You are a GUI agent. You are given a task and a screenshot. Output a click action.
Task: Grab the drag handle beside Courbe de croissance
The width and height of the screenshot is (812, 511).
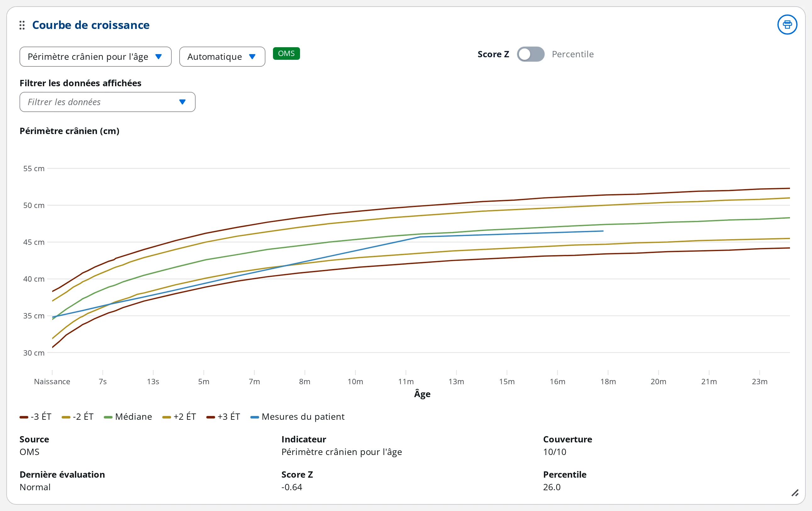click(x=22, y=25)
